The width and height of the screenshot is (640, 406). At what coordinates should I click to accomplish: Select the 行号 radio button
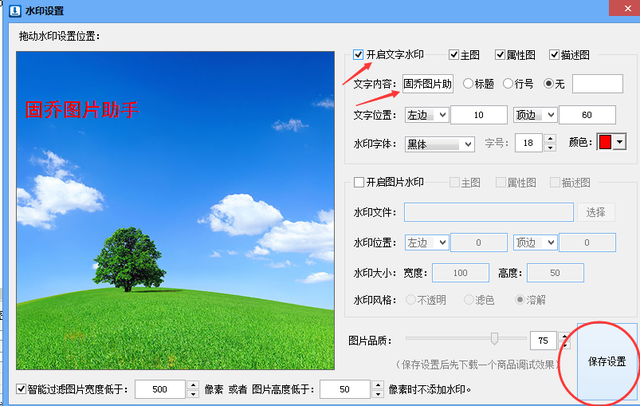pos(508,84)
